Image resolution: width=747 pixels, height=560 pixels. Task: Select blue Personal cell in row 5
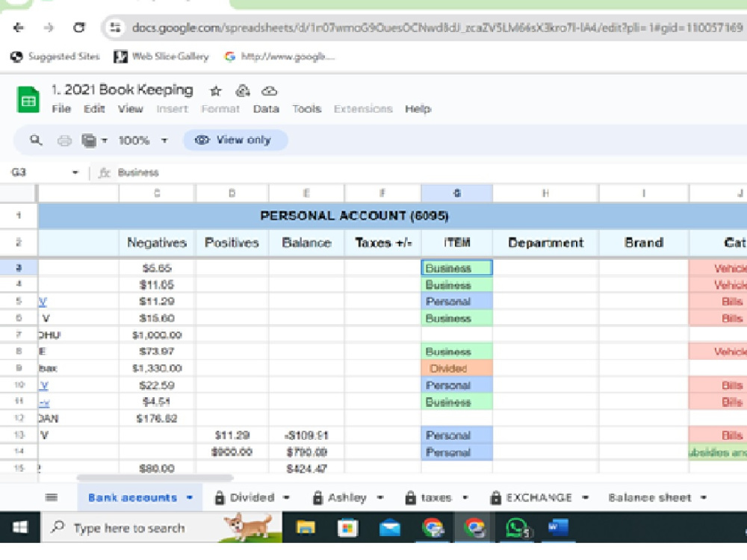[457, 302]
